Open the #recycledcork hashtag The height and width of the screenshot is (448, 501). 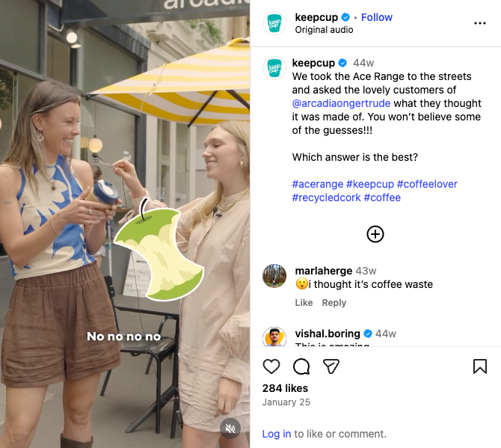point(326,197)
